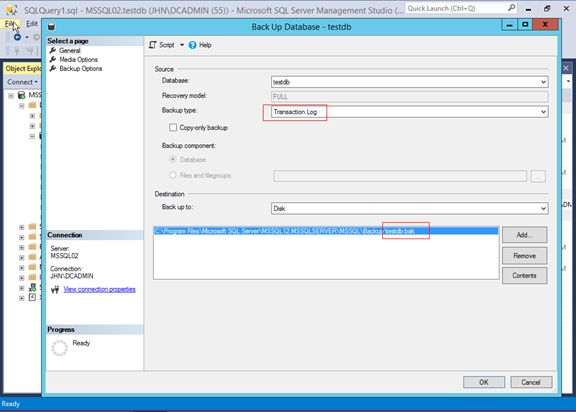
Task: Select the testdb.bak backup destination path
Action: click(326, 231)
